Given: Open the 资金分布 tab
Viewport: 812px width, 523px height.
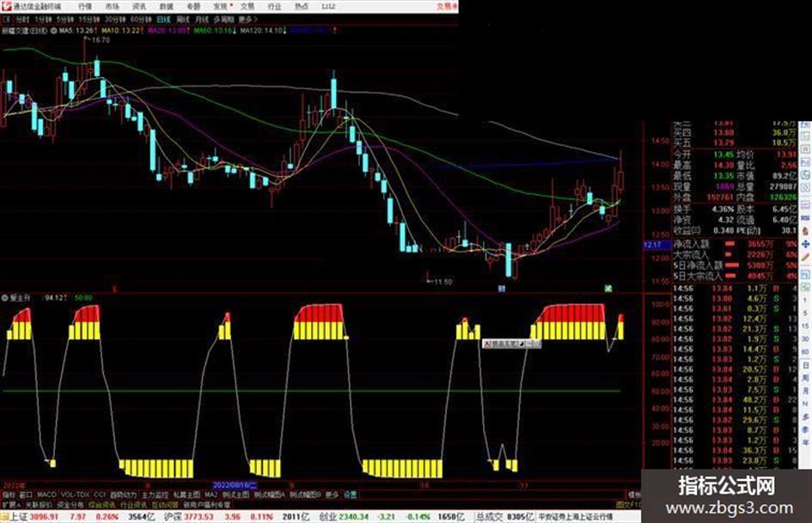Looking at the screenshot, I should (x=70, y=504).
